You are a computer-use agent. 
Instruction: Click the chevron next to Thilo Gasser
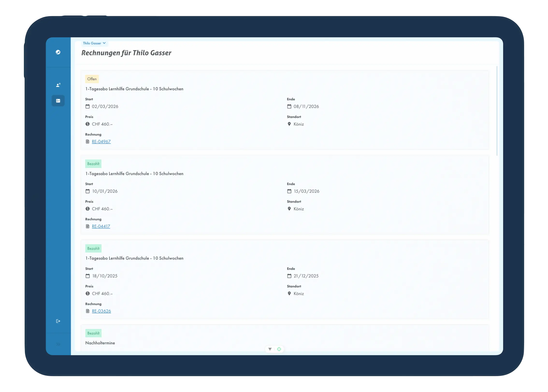104,43
